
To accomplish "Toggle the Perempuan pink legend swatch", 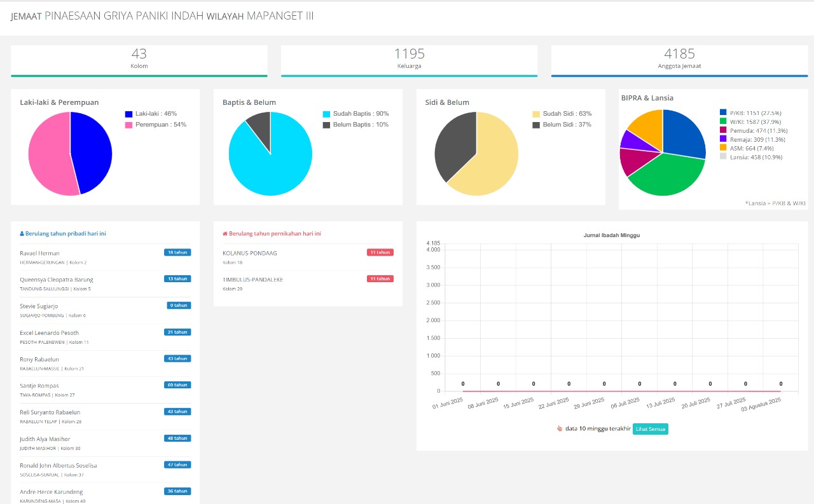I will point(129,125).
